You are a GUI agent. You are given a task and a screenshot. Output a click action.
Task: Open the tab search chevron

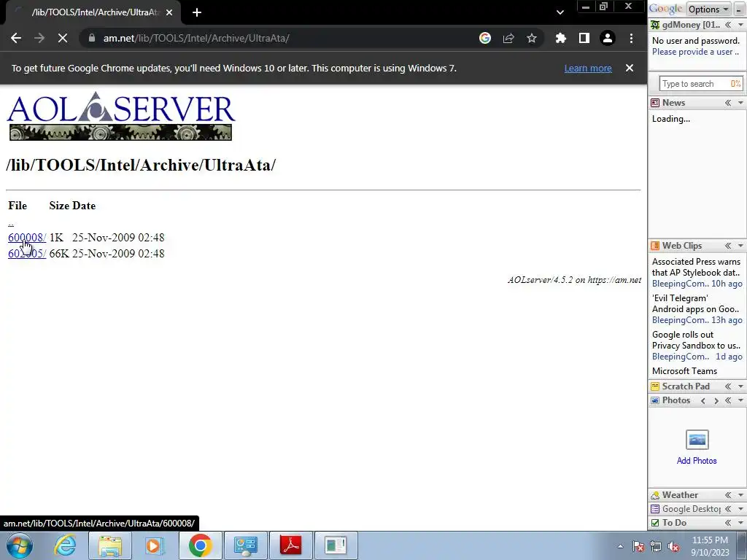point(560,12)
